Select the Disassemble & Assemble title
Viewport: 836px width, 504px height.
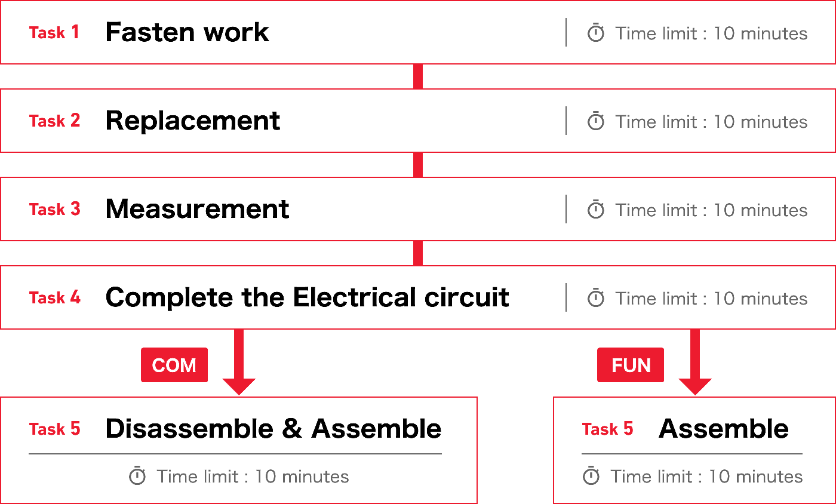(x=273, y=429)
